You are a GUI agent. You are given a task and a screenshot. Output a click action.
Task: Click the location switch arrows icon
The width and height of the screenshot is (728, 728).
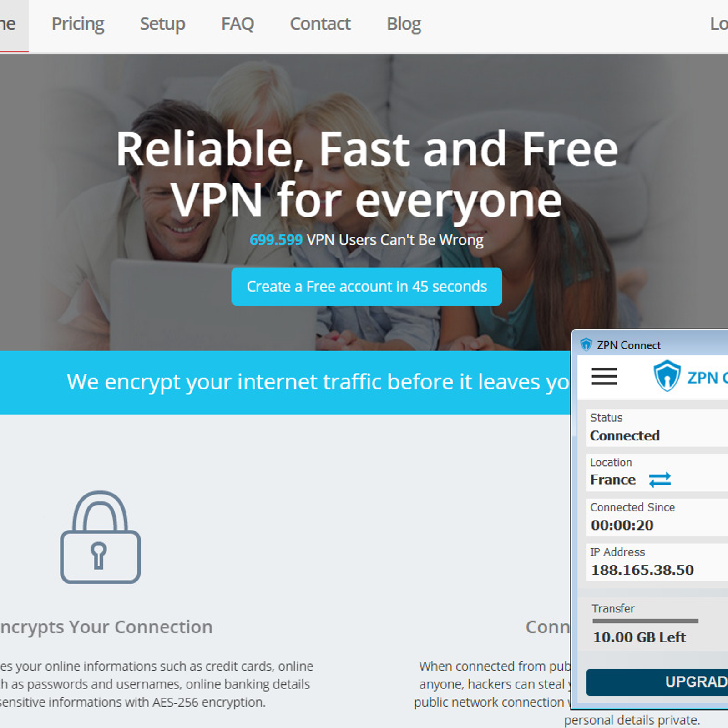pyautogui.click(x=660, y=480)
